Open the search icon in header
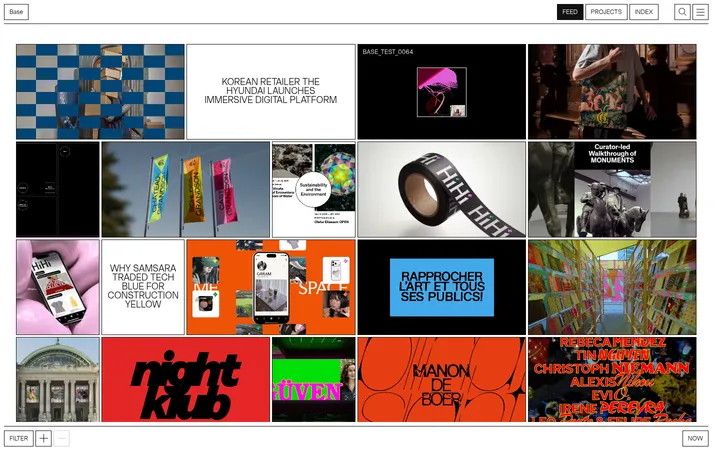This screenshot has height=450, width=720. click(x=682, y=12)
